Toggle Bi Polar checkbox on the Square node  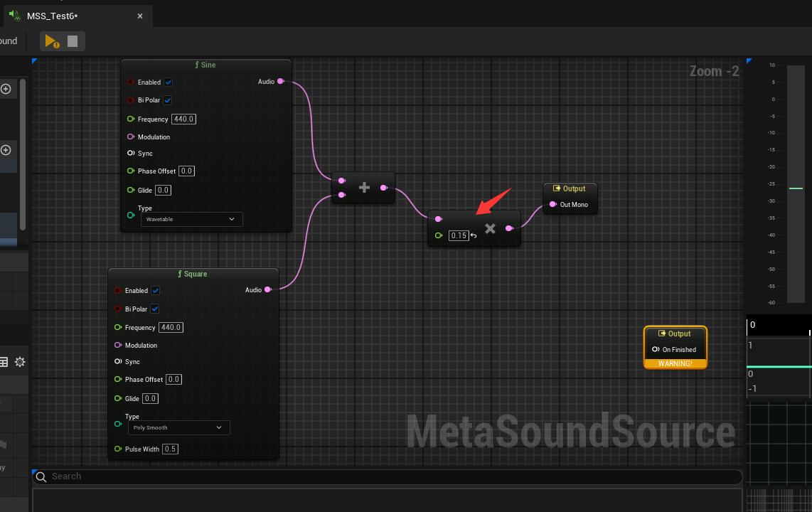pyautogui.click(x=155, y=309)
